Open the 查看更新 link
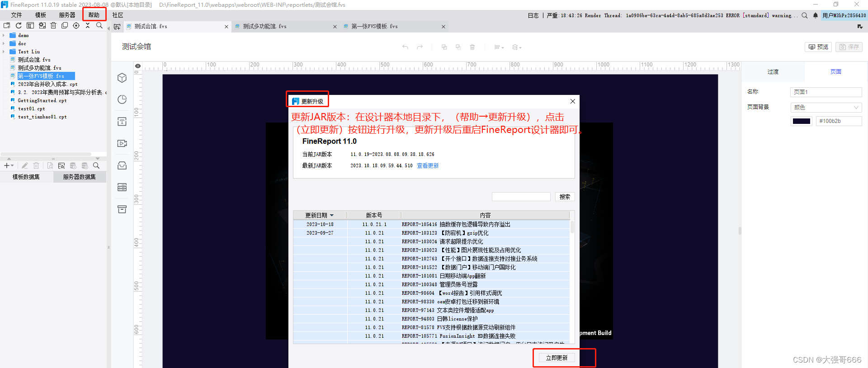The width and height of the screenshot is (868, 368). click(x=428, y=165)
